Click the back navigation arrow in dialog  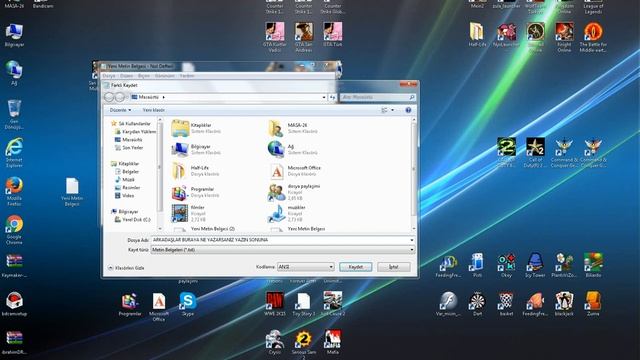point(109,97)
